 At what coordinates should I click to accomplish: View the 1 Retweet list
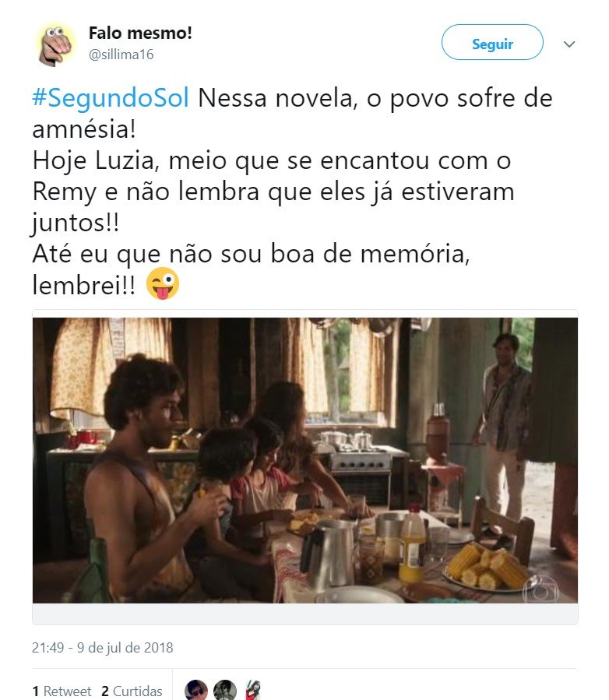[62, 691]
